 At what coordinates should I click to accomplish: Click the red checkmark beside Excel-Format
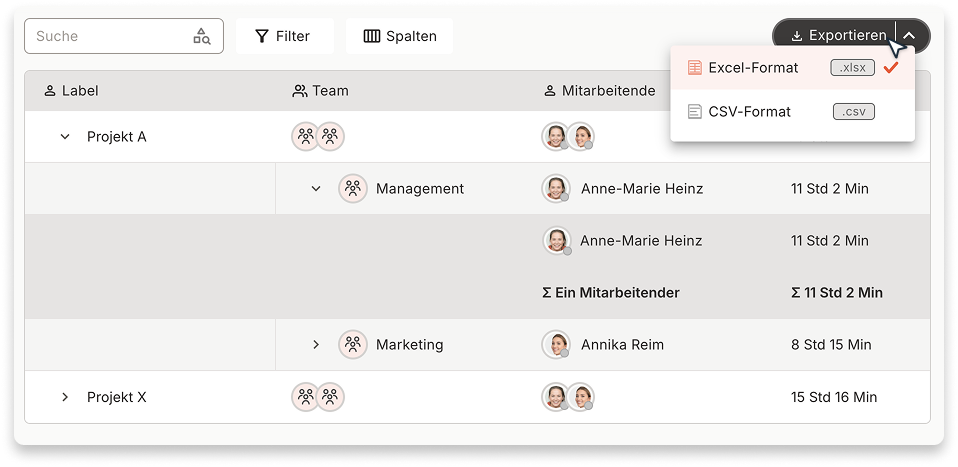pyautogui.click(x=891, y=67)
